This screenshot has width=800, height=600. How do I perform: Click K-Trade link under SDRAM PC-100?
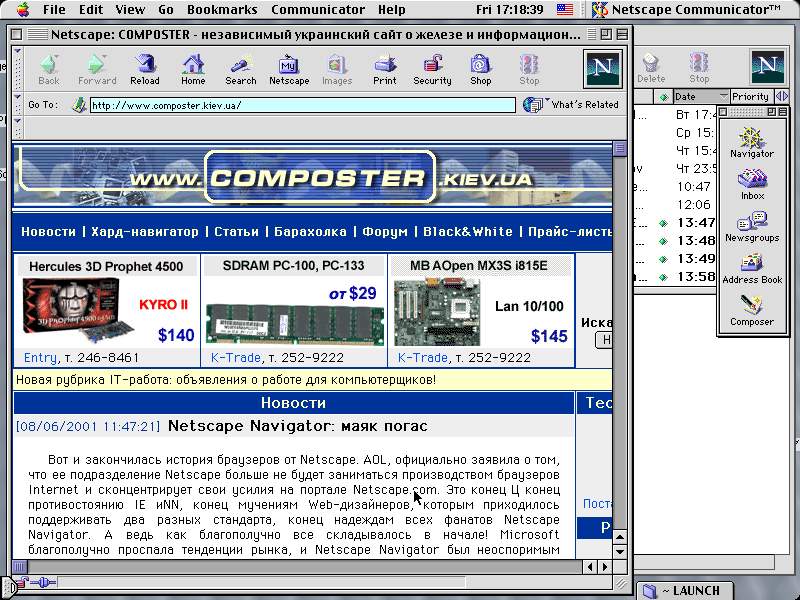235,358
